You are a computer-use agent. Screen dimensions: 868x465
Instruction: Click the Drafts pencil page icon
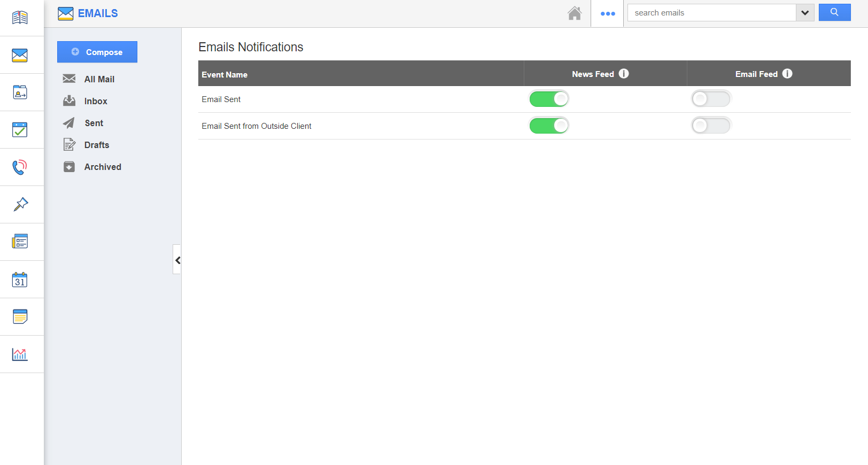[x=69, y=144]
